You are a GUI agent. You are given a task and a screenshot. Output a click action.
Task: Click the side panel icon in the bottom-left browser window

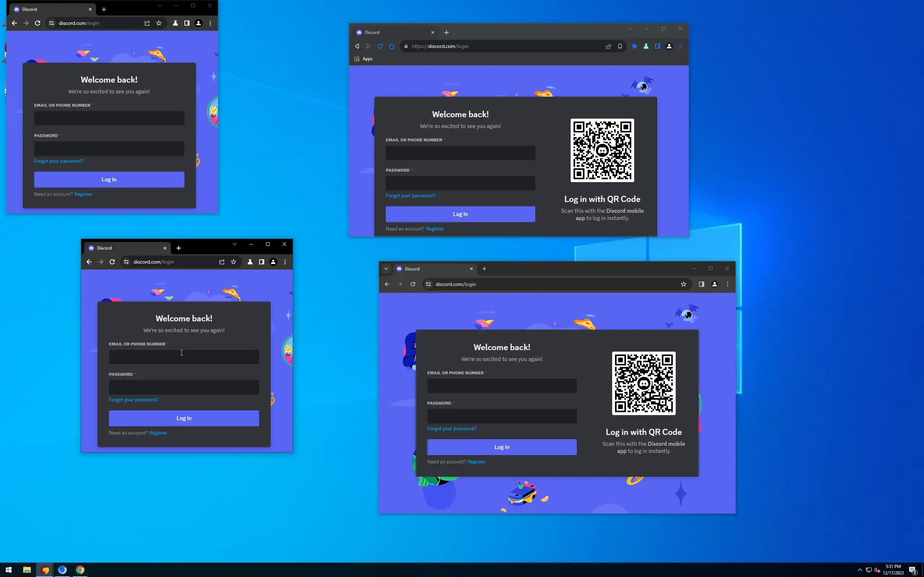point(262,262)
